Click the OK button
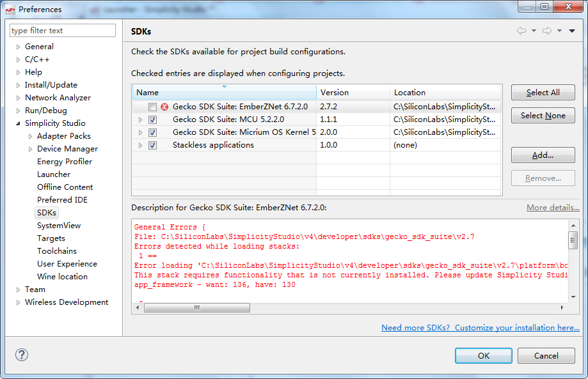This screenshot has height=379, width=588. (483, 355)
